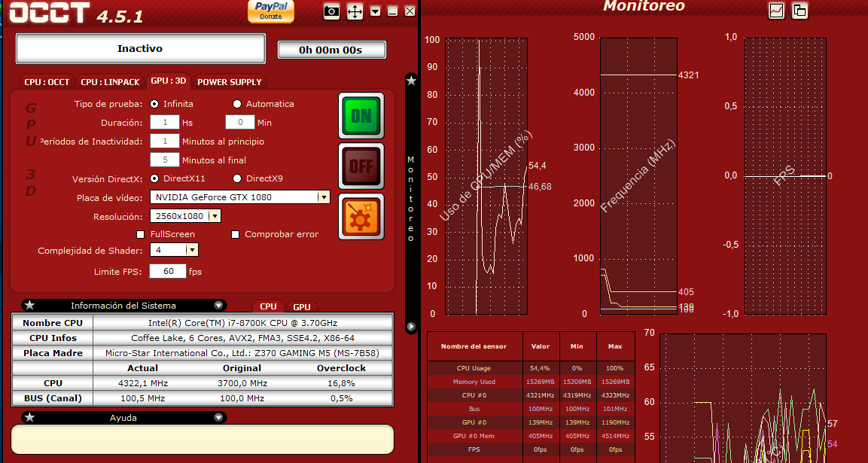Click the Valor column header
868x463 pixels.
(x=541, y=347)
